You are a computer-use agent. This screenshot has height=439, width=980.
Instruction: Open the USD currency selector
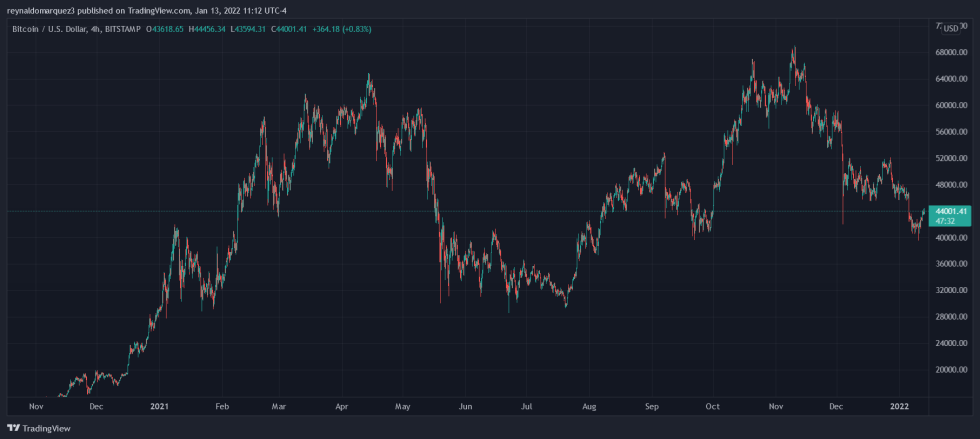coord(947,27)
